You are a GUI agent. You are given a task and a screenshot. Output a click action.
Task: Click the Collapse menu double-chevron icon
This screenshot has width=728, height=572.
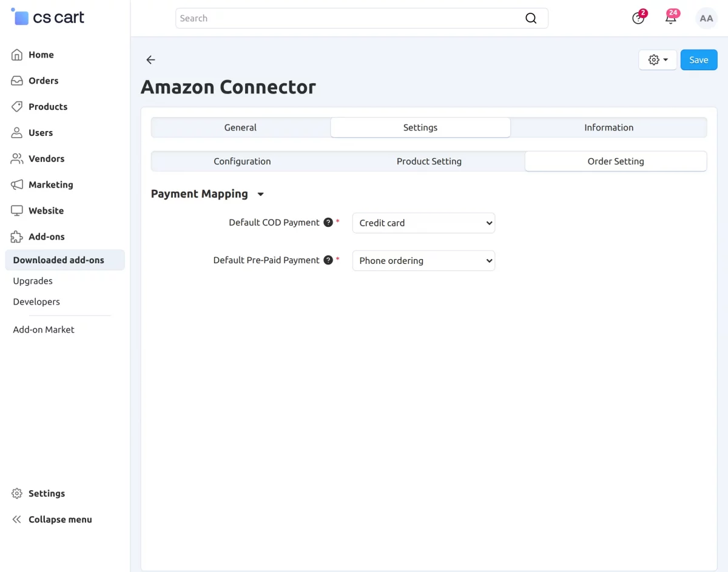[17, 520]
